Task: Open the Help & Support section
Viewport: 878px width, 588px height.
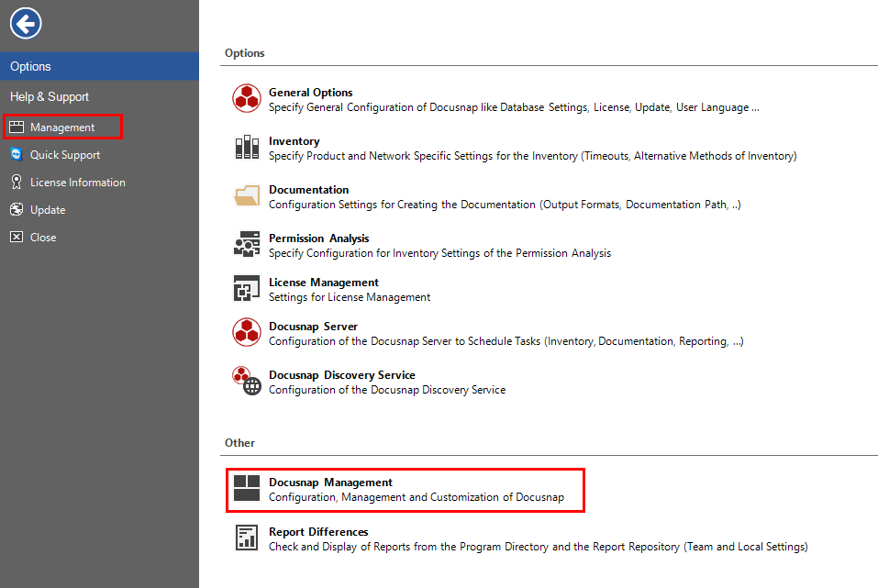Action: pos(50,96)
